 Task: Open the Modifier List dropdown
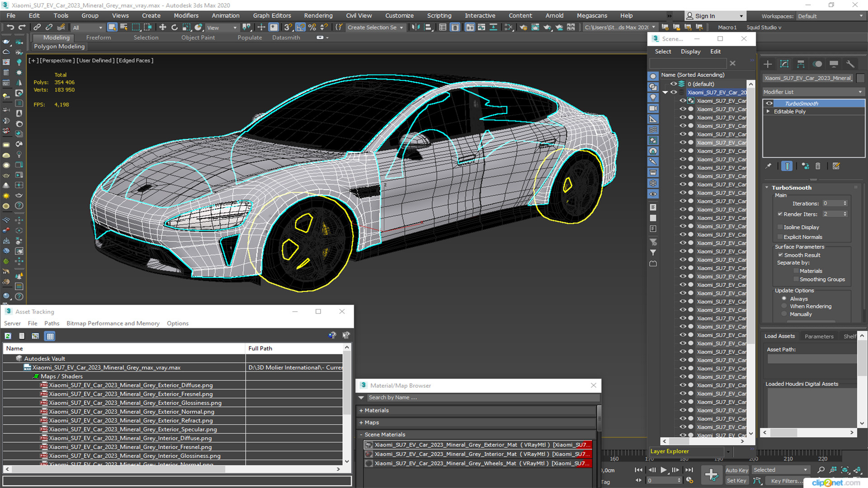[813, 92]
